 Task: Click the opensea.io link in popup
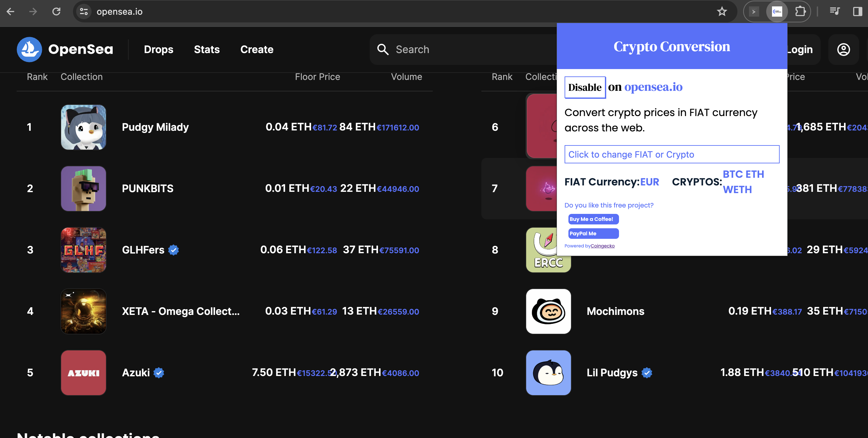[653, 87]
